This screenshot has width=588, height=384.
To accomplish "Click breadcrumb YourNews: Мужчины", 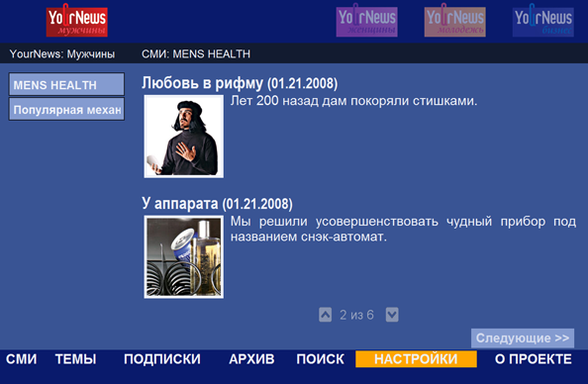I will tap(62, 53).
